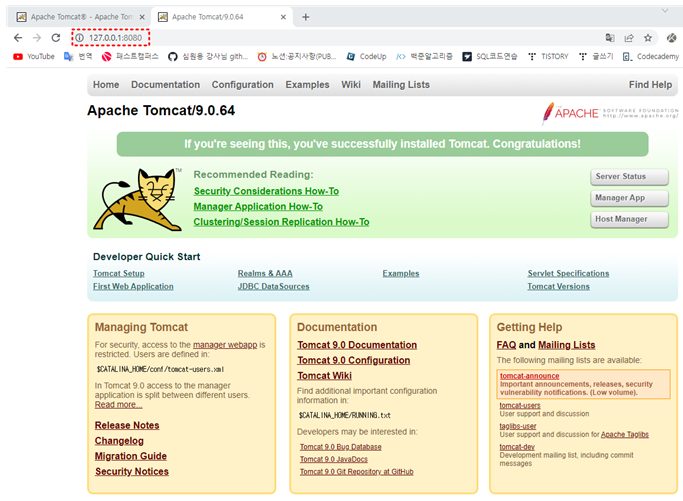683x501 pixels.
Task: Click the Host Manager button
Action: 629,219
